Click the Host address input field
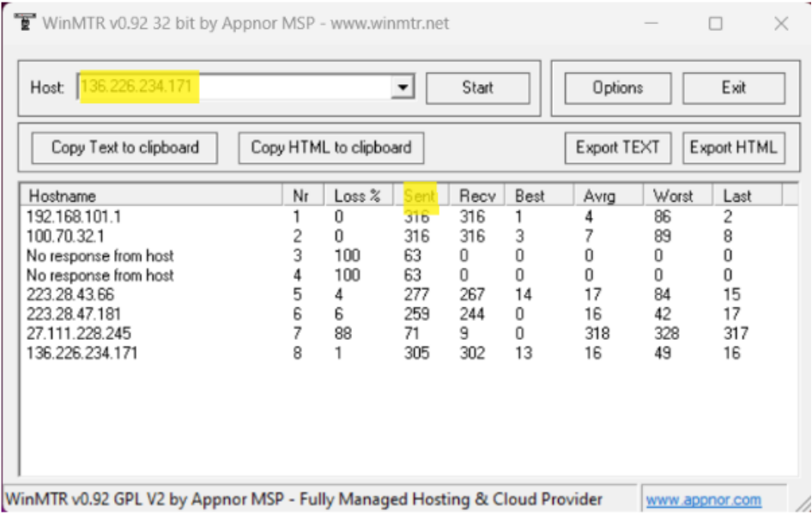812x514 pixels. tap(232, 88)
